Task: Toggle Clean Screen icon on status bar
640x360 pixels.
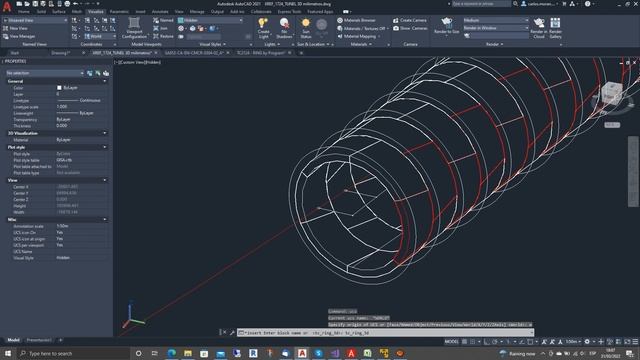Action: tap(627, 342)
